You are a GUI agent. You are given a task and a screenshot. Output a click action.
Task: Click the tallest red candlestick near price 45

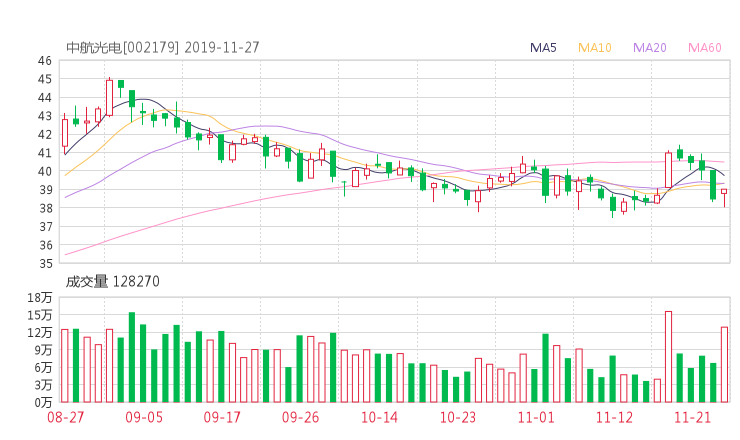coord(109,98)
